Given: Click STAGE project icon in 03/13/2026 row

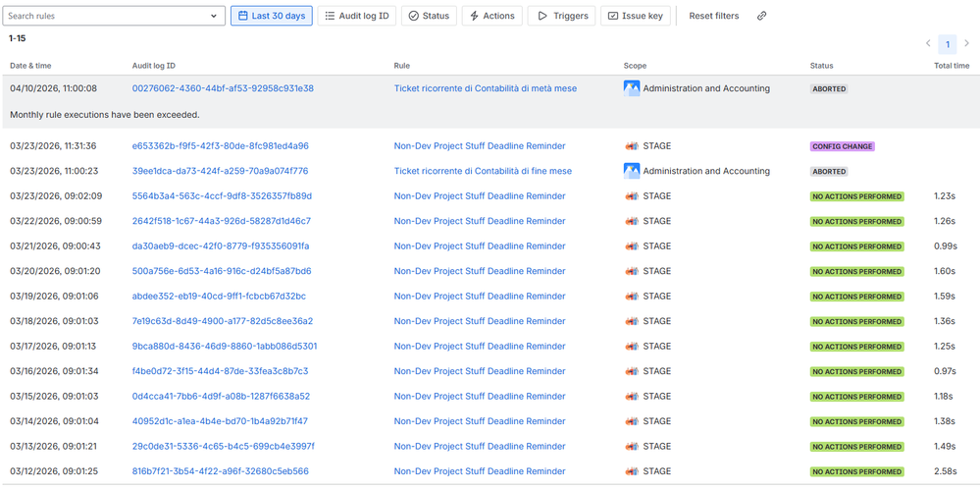Looking at the screenshot, I should point(631,447).
